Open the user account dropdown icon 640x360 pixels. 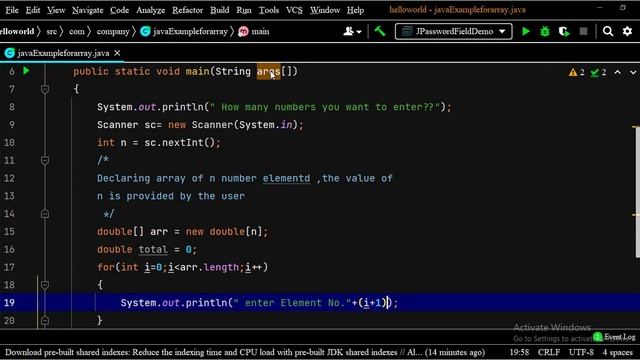point(352,31)
